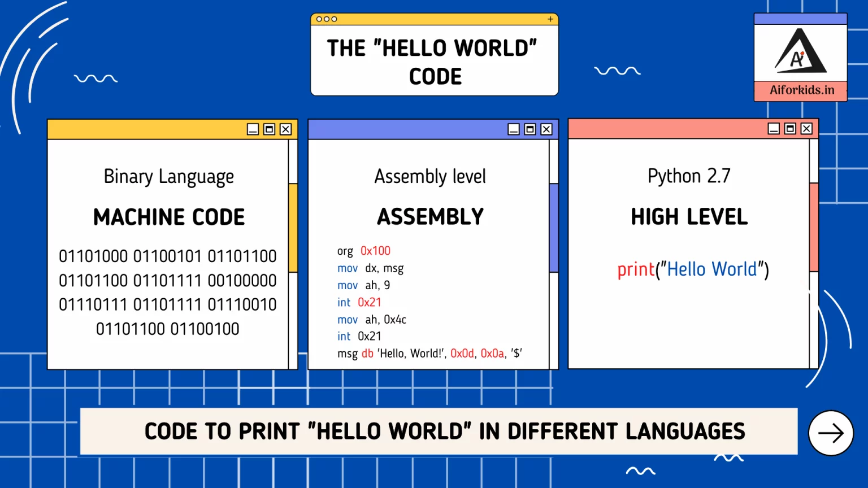Close the Machine Code window
Viewport: 868px width, 488px height.
tap(286, 129)
